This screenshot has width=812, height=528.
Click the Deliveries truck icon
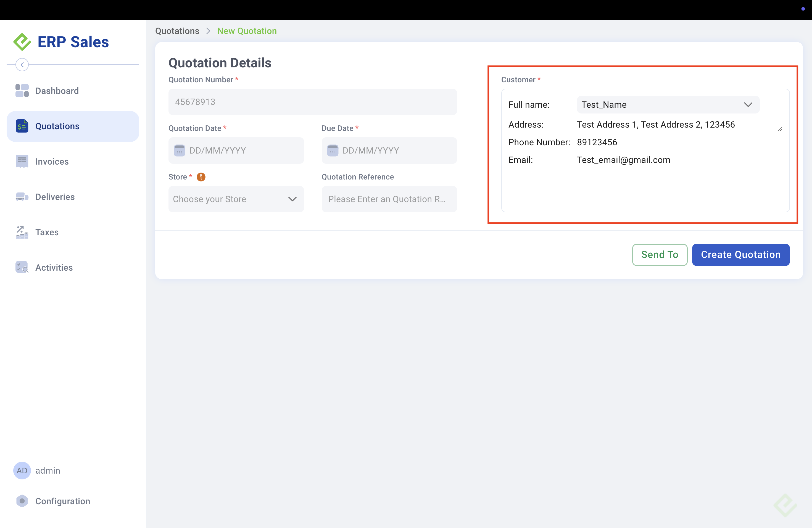click(22, 197)
